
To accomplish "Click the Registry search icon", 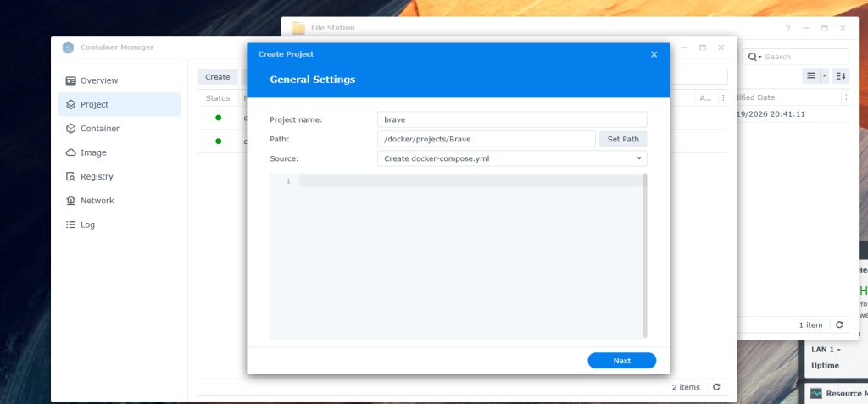I will click(71, 176).
